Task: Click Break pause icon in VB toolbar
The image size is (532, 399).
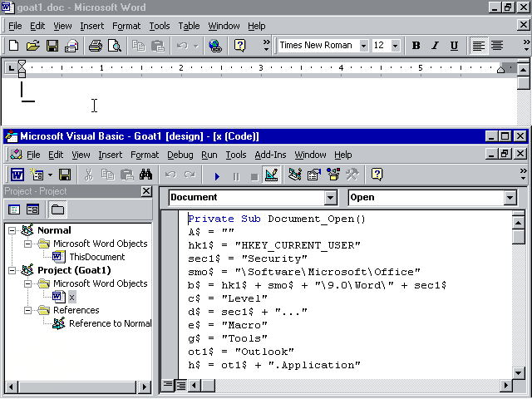Action: 236,176
